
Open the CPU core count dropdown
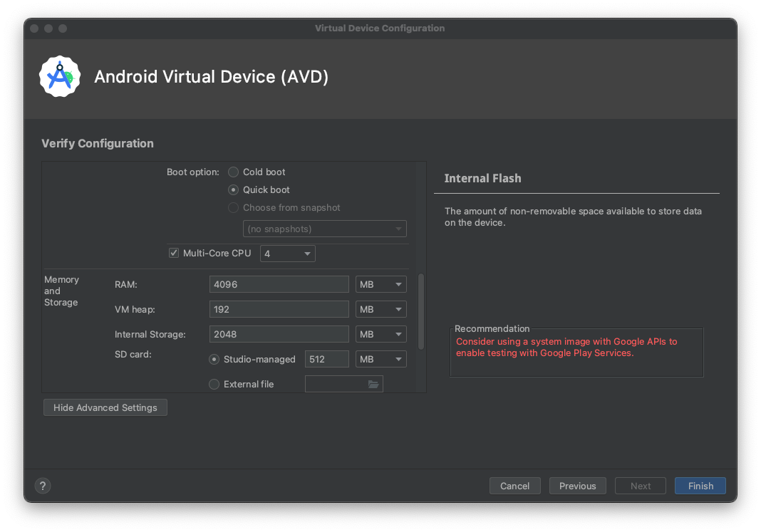coord(288,254)
